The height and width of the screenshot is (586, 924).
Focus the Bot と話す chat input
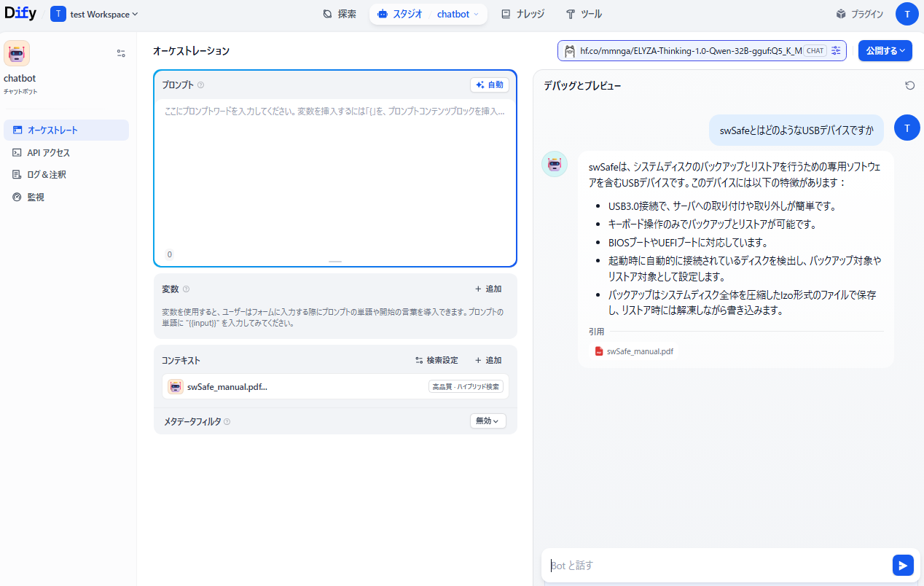point(714,565)
